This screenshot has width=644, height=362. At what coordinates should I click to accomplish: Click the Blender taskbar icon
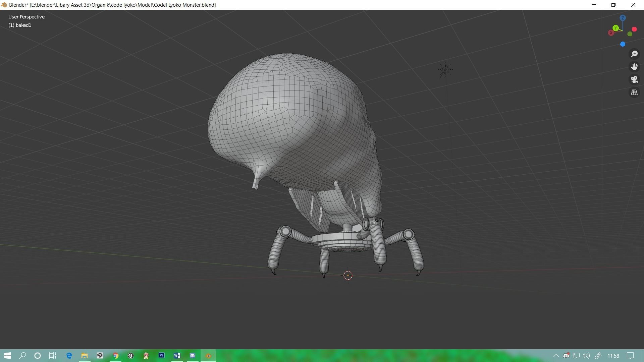208,356
